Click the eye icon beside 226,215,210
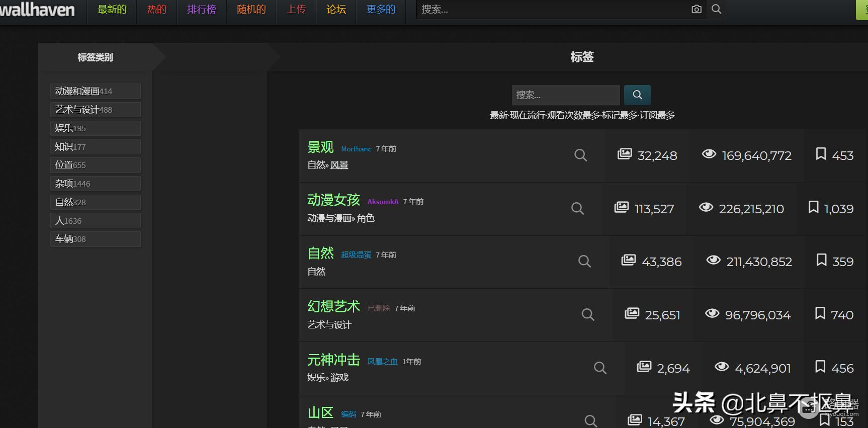This screenshot has width=868, height=428. pyautogui.click(x=706, y=207)
